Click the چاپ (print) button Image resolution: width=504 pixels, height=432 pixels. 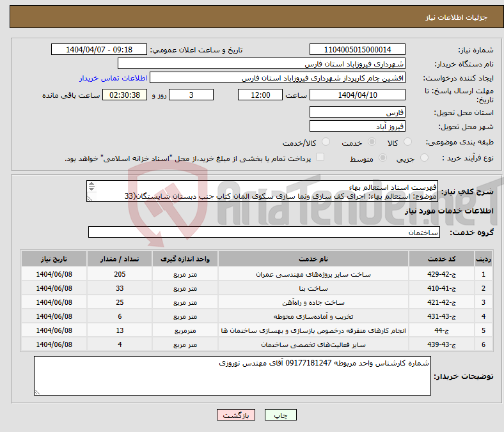[x=280, y=415]
